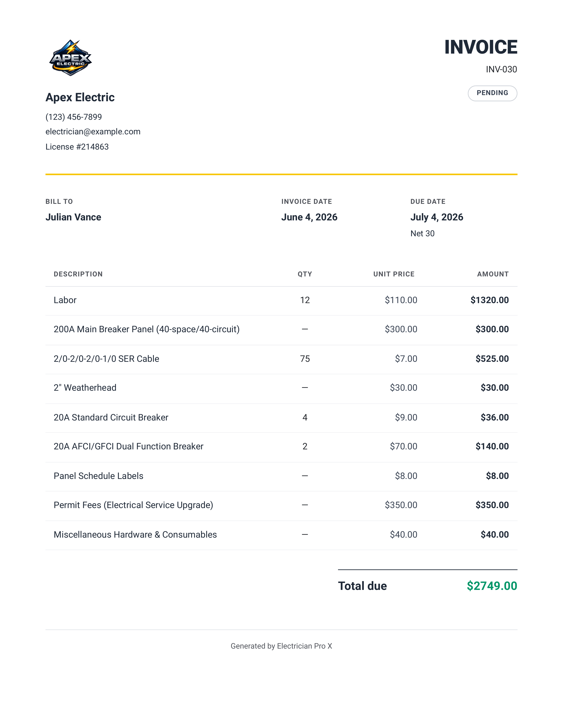Click the invoice date June 4, 2026
Screen dimensions: 563x728
tap(309, 217)
